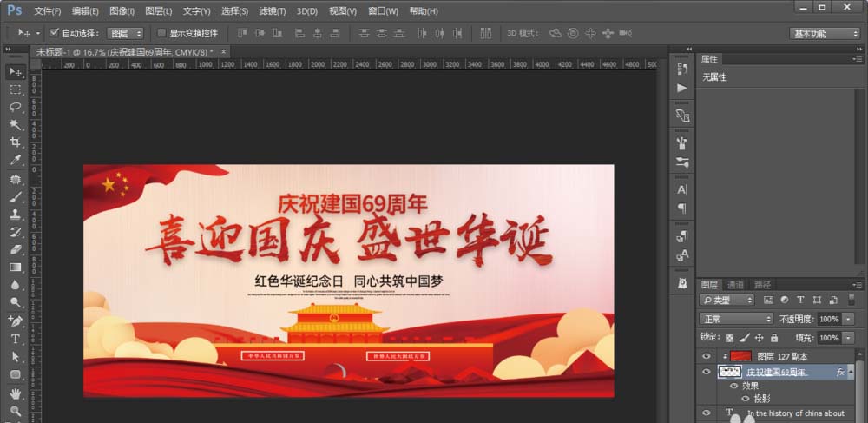Screen dimensions: 868x423
Task: Open the 基本功能 workspace dropdown
Action: tap(825, 33)
